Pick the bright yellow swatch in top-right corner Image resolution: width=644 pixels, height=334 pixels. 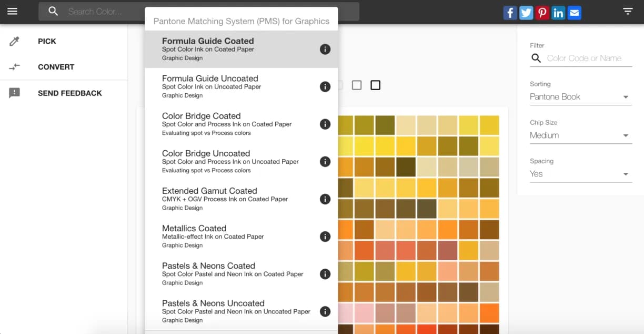coord(489,125)
